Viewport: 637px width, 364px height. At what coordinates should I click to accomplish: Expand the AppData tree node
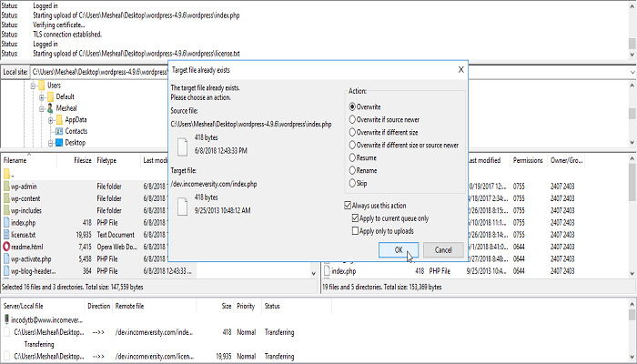point(50,120)
